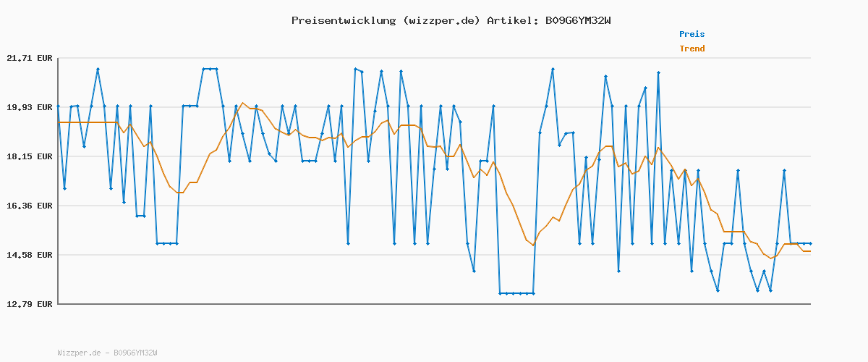Click the 18.15 EUR axis label
The height and width of the screenshot is (362, 868).
tap(29, 156)
